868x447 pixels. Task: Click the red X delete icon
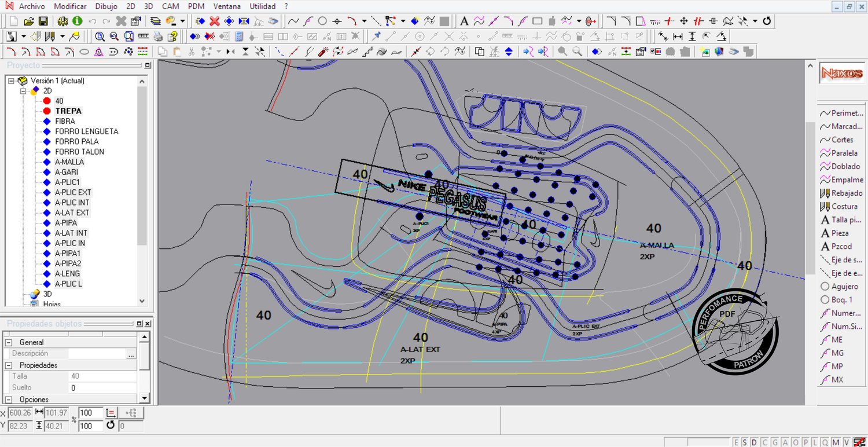214,21
